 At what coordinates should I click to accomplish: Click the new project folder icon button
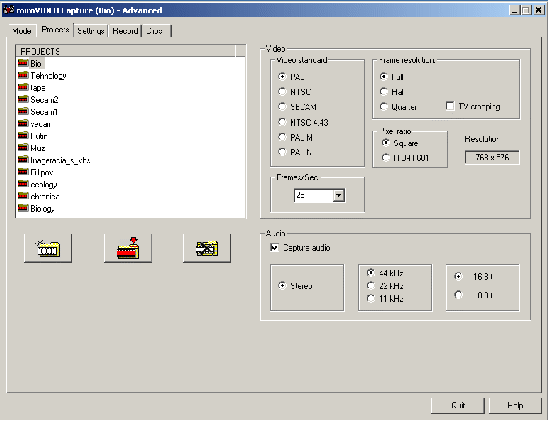48,248
